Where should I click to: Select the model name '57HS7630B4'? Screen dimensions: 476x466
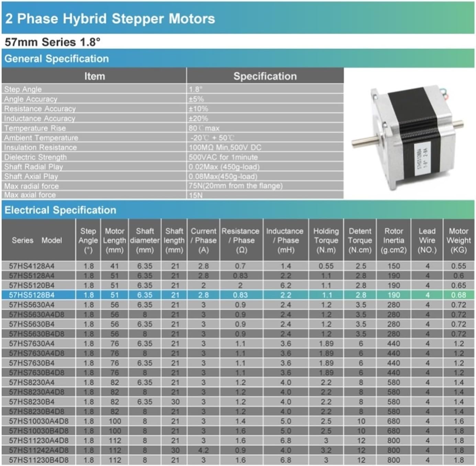[32, 363]
